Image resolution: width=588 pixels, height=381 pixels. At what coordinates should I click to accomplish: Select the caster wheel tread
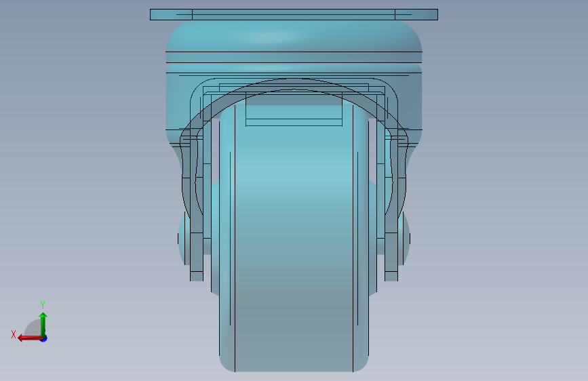pos(294,240)
